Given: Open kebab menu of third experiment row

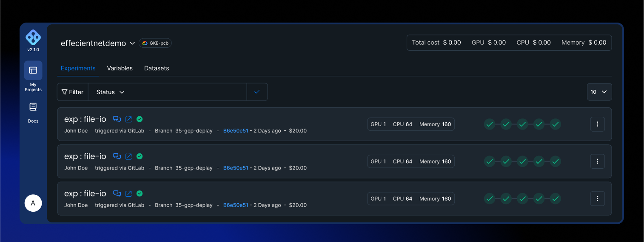Looking at the screenshot, I should point(598,198).
